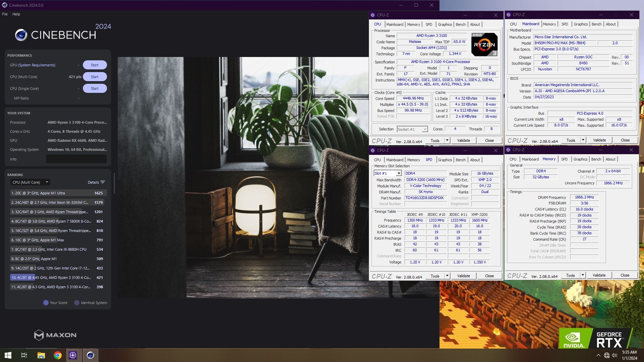Open Task View from the taskbar
This screenshot has height=362, width=644.
point(24,355)
